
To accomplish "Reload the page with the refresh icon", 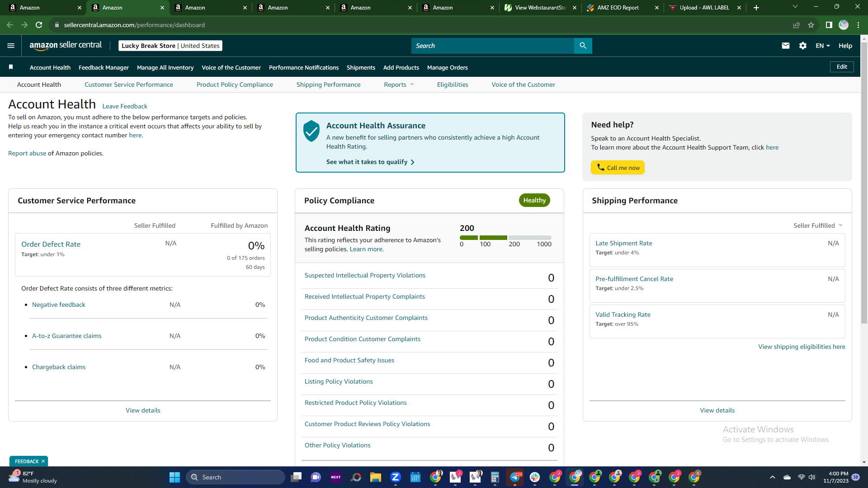I will 39,25.
